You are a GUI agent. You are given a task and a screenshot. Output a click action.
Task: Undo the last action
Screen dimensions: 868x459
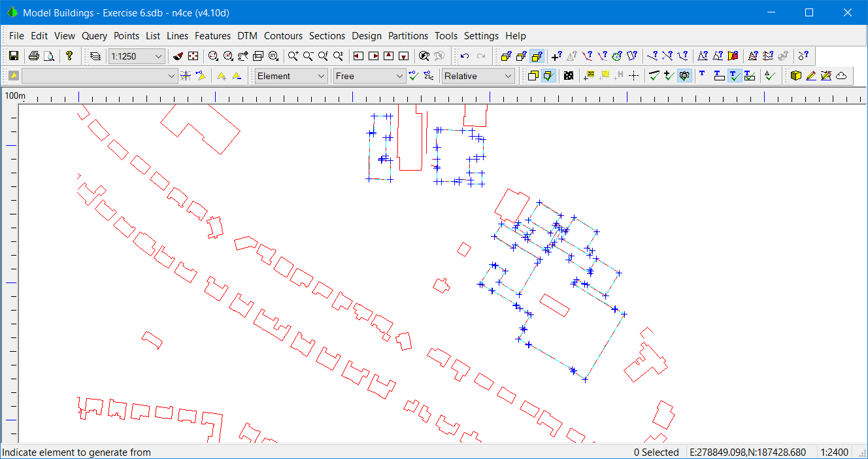coord(465,56)
